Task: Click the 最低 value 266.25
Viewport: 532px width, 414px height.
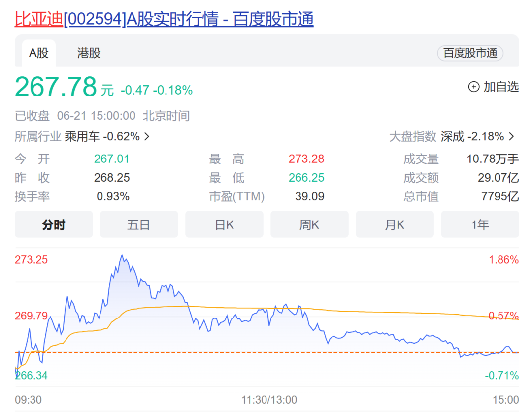Action: coord(306,178)
